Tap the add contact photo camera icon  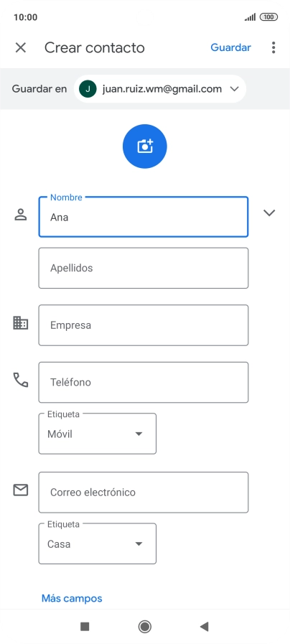pyautogui.click(x=144, y=146)
